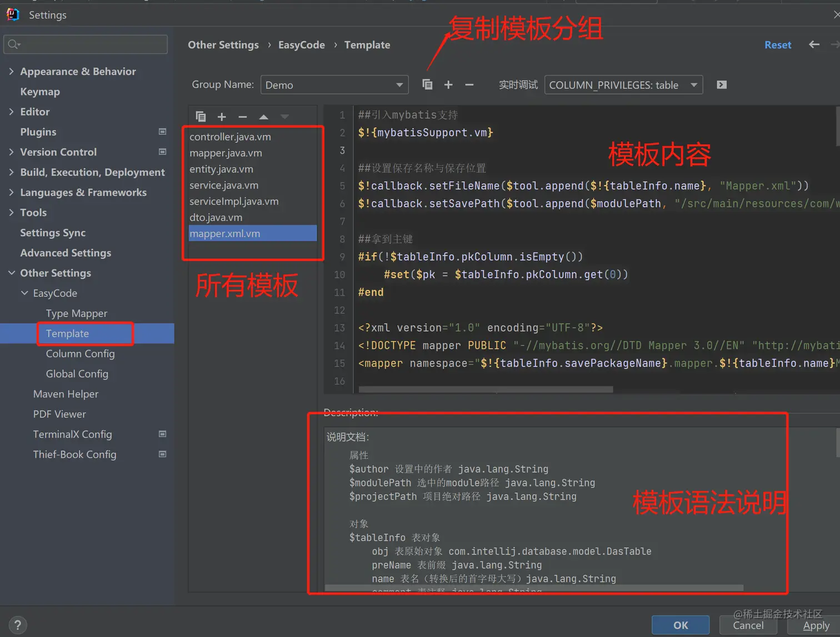Collapse the Other Settings section
This screenshot has width=840, height=637.
pyautogui.click(x=11, y=273)
